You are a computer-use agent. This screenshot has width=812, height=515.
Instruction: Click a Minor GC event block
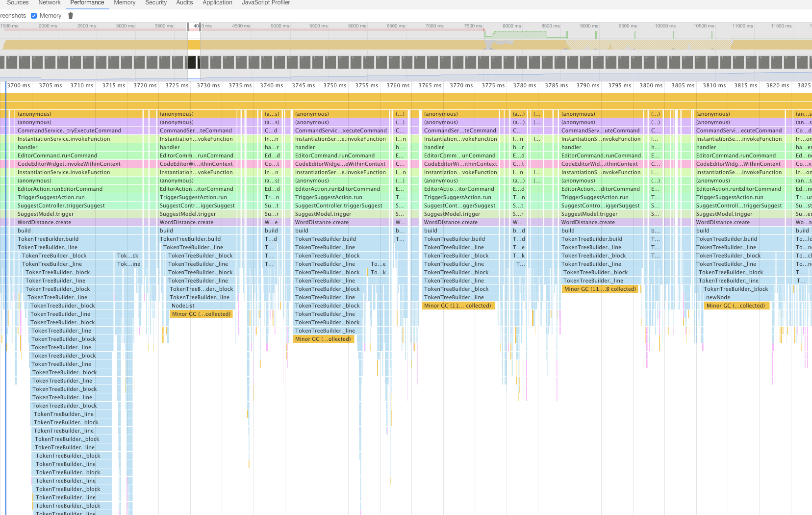201,314
